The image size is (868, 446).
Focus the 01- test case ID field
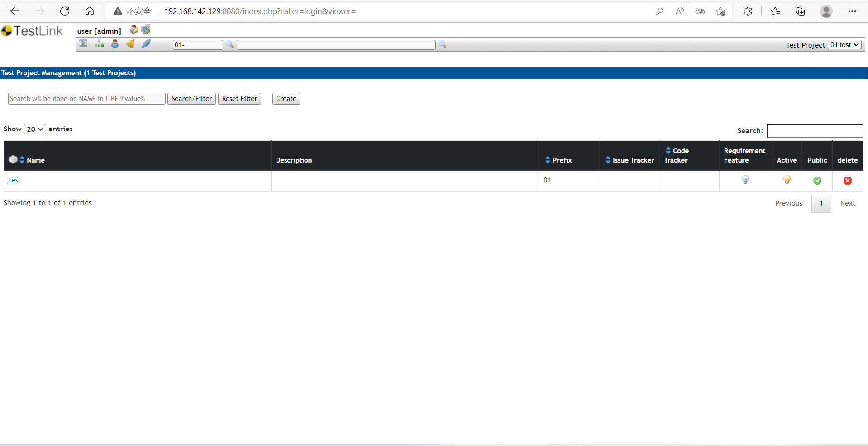[x=198, y=44]
